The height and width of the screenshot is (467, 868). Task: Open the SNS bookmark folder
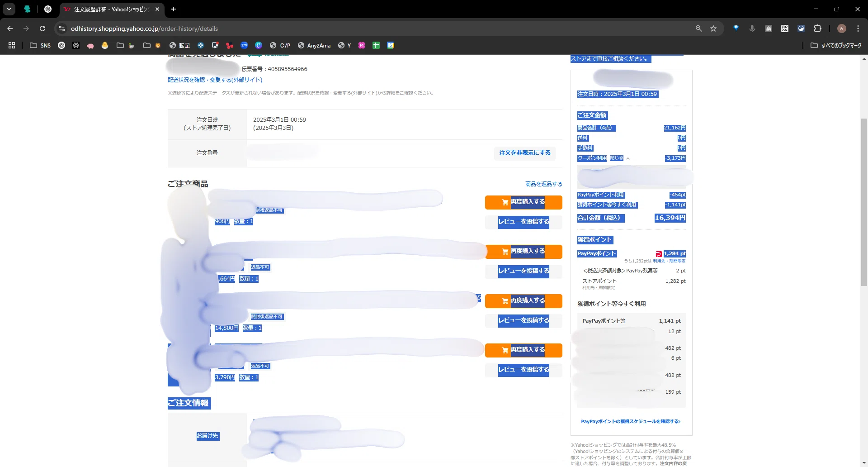click(40, 45)
